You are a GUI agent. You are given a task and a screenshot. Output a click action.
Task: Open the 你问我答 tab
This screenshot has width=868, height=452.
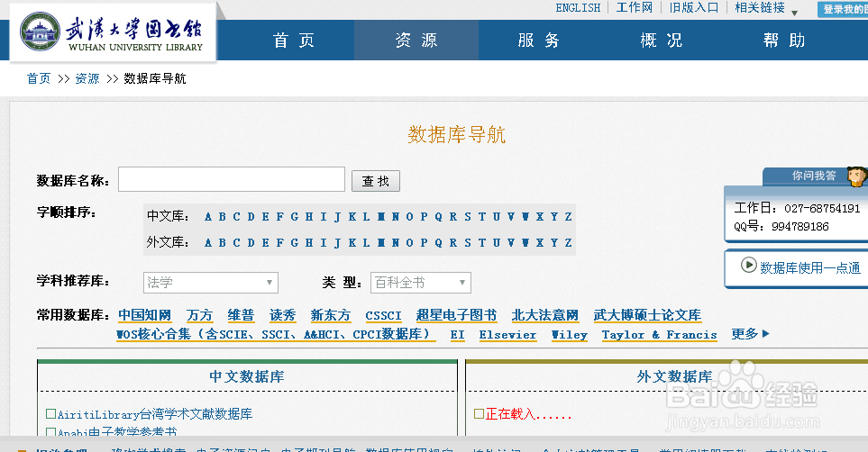pyautogui.click(x=814, y=176)
